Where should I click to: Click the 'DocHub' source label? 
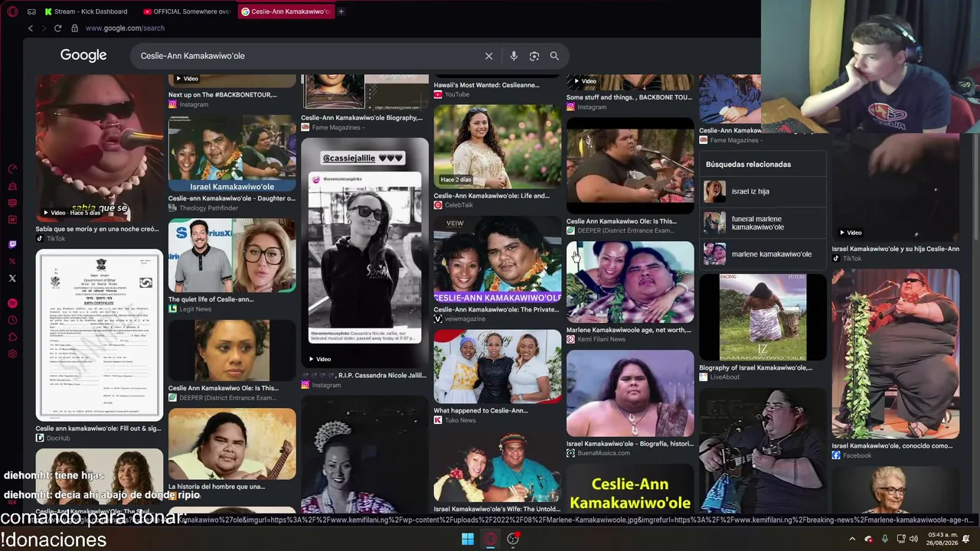click(x=58, y=439)
